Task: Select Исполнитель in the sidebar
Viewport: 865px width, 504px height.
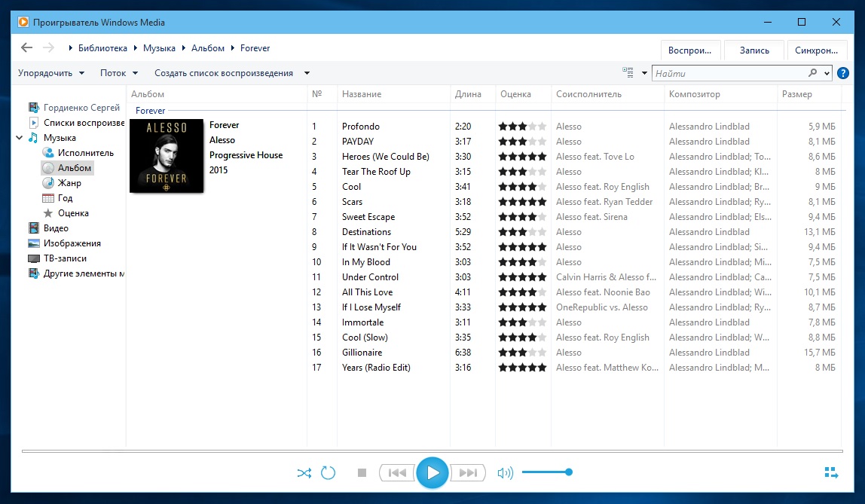Action: pyautogui.click(x=78, y=153)
